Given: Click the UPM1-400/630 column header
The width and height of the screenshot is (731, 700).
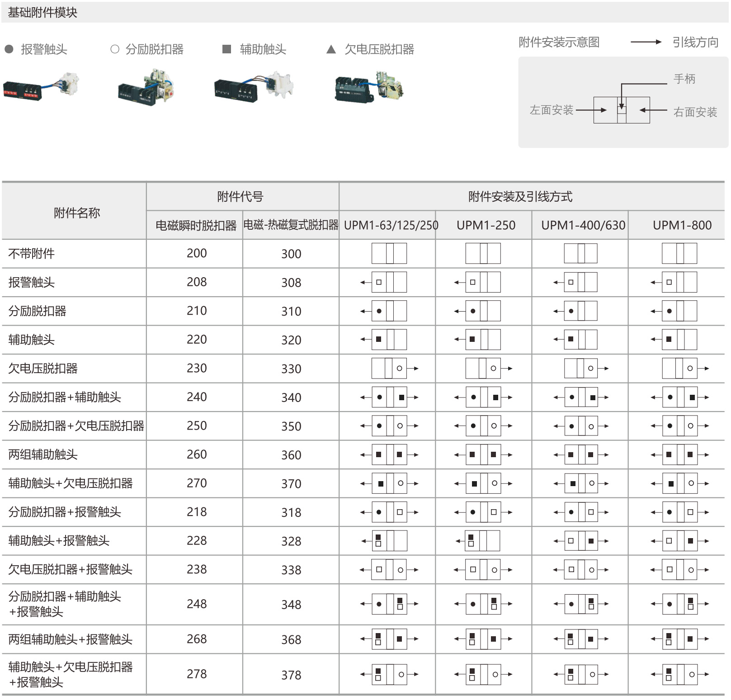Looking at the screenshot, I should [583, 225].
